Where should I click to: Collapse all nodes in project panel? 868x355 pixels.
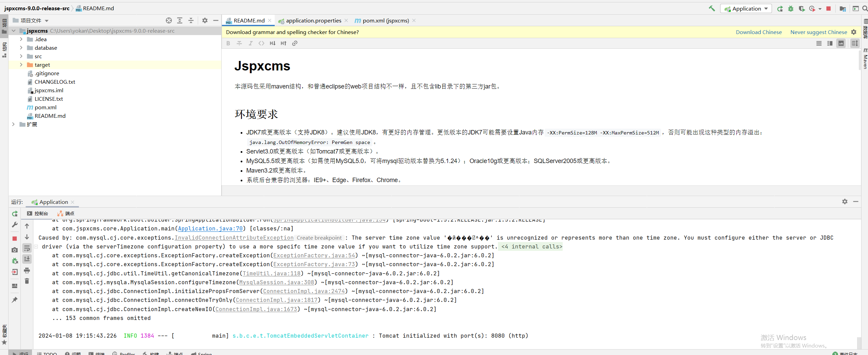(191, 20)
